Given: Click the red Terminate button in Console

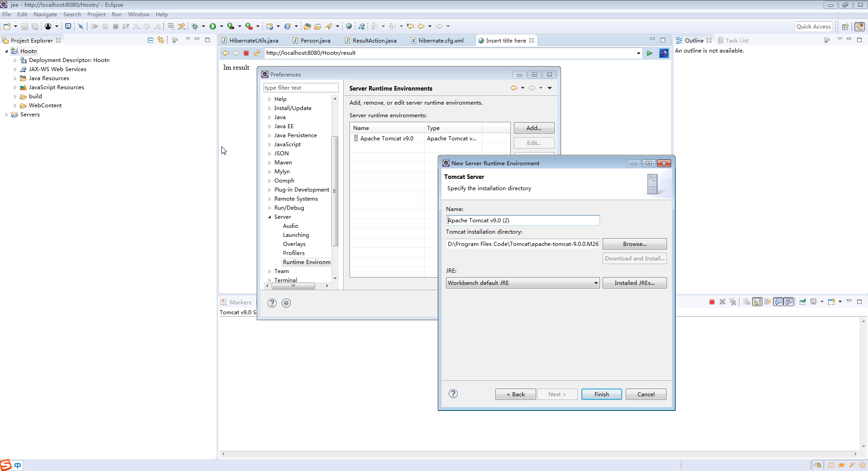Looking at the screenshot, I should 712,302.
